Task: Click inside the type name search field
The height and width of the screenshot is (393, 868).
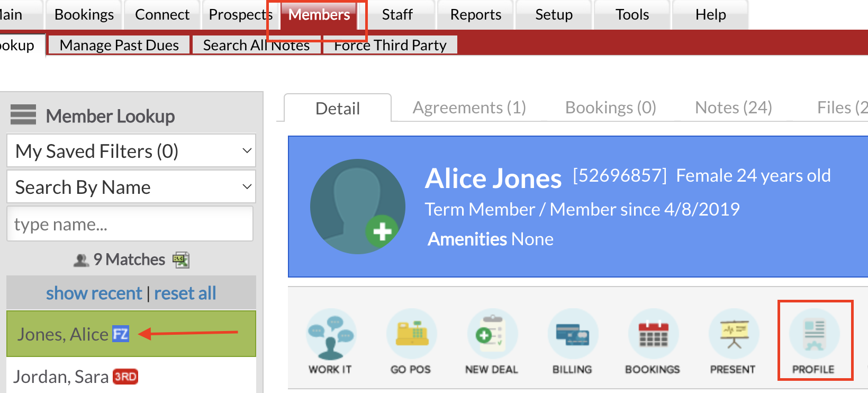Action: click(x=130, y=224)
